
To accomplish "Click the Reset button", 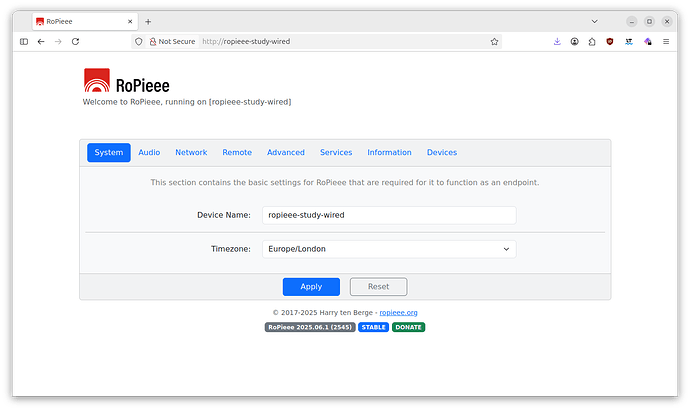I will [378, 287].
